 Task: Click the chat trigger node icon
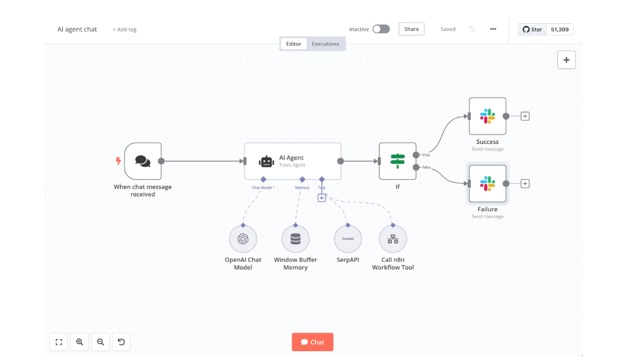point(143,161)
